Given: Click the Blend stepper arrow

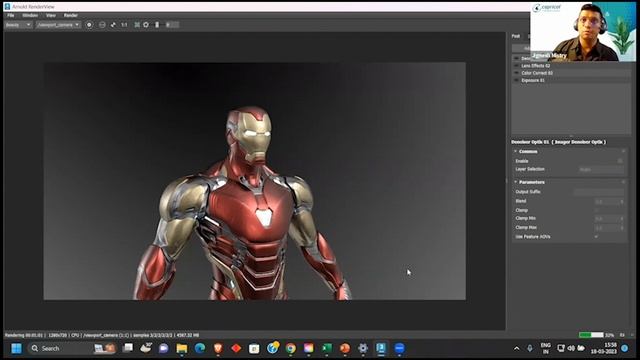Looking at the screenshot, I should (622, 201).
